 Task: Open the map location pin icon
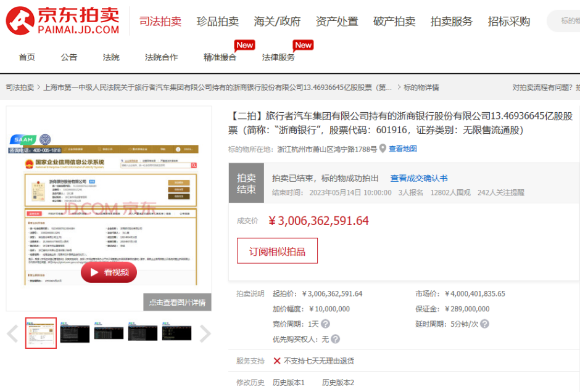click(383, 149)
